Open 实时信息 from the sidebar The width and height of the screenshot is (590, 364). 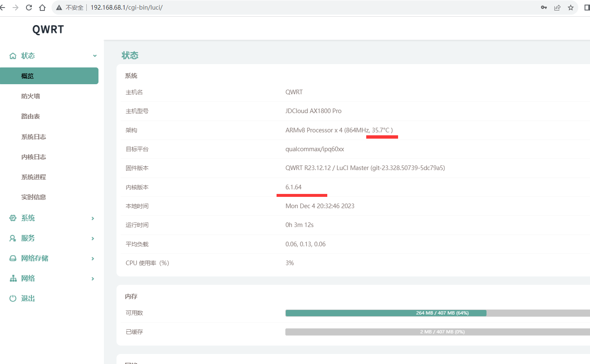(x=34, y=197)
